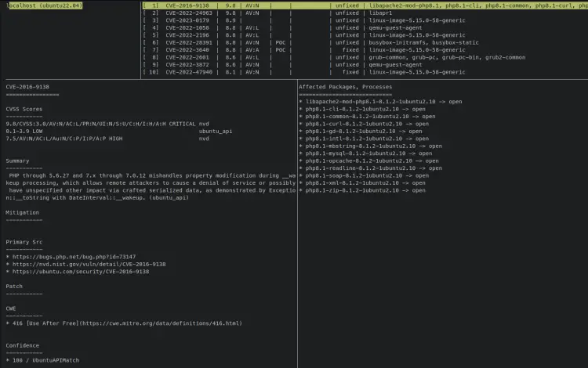Select the CVE-2022-3640 fixed row

click(x=304, y=50)
